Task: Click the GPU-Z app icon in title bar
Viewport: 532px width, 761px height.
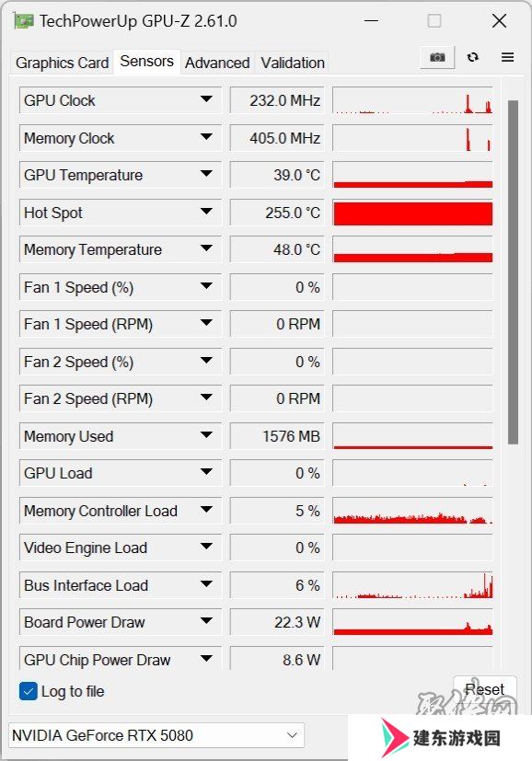Action: [x=24, y=21]
